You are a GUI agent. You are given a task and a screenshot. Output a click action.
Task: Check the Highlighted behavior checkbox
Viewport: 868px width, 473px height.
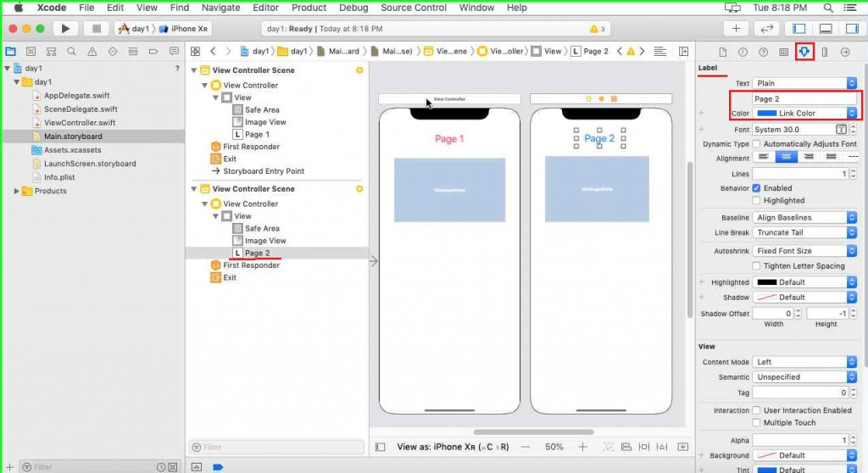point(756,201)
